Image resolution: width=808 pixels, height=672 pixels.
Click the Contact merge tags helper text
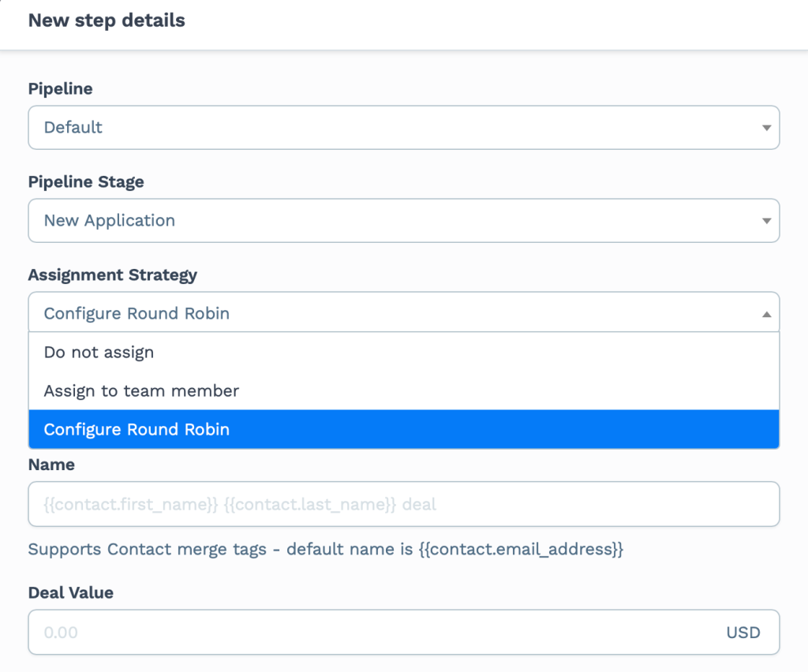[x=326, y=549]
